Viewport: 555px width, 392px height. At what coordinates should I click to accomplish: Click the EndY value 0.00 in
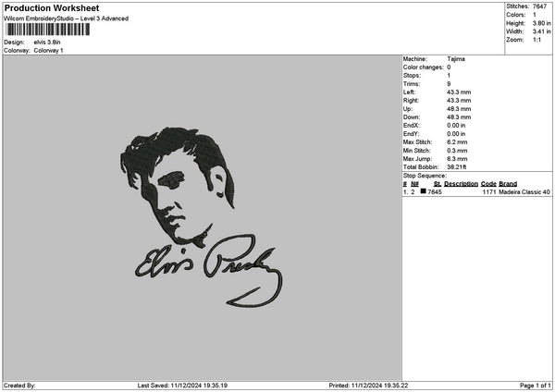(x=456, y=134)
